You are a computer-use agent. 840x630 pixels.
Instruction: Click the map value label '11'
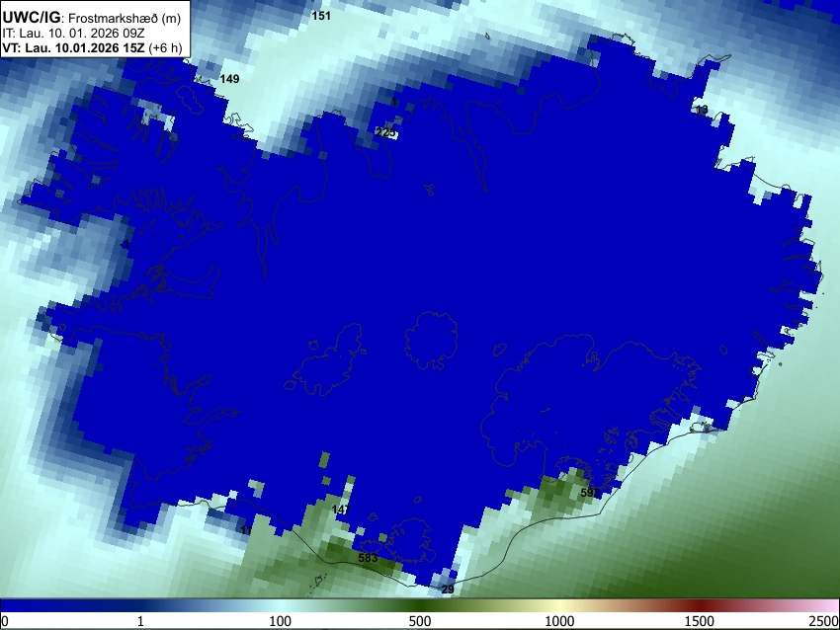click(246, 530)
